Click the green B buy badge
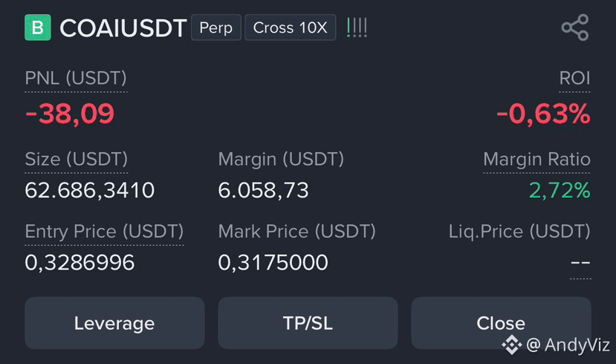Viewport: 616px width, 364px height. (x=38, y=27)
